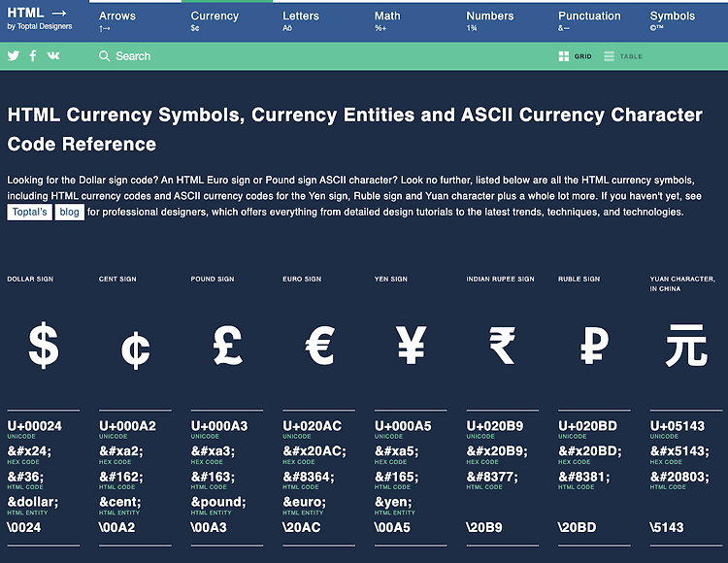
Task: Click HTML entity &dollar;
Action: (x=33, y=502)
